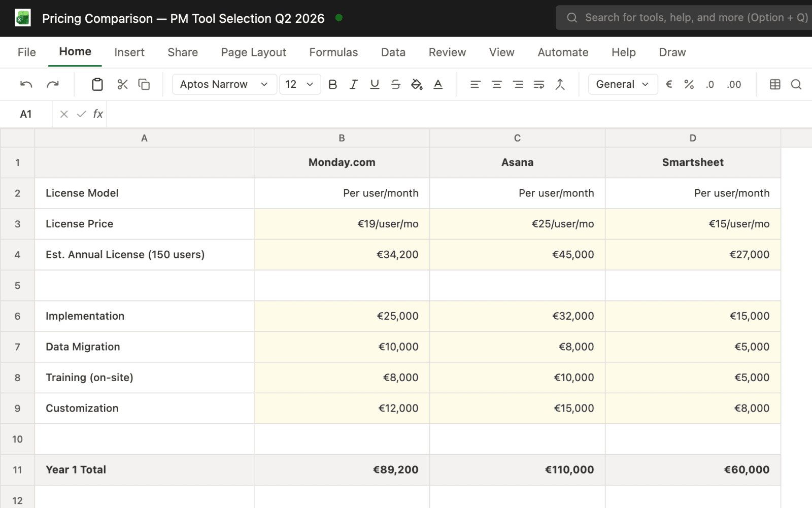Select the Customization label cell
Image resolution: width=812 pixels, height=508 pixels.
tap(144, 409)
